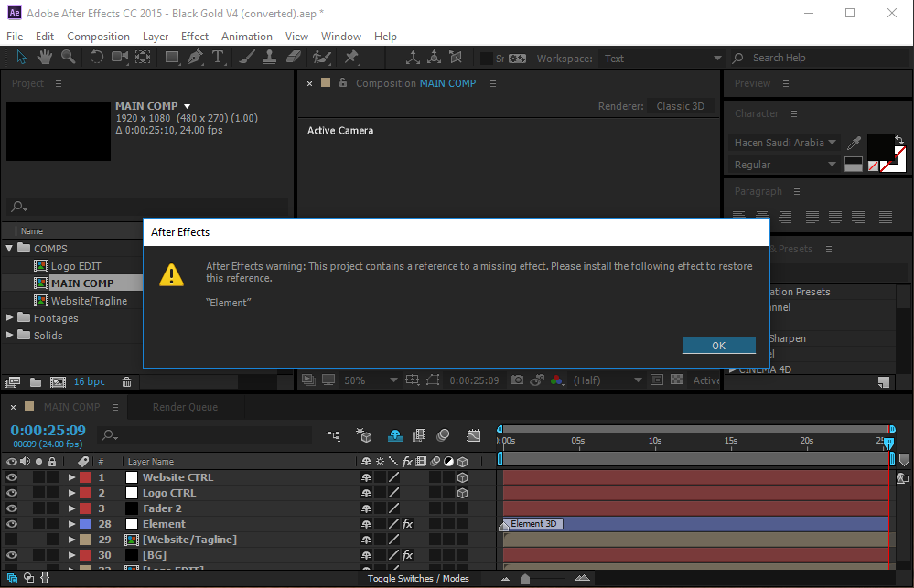The image size is (914, 588).
Task: Expand the Logo CTRL layer properties
Action: (71, 493)
